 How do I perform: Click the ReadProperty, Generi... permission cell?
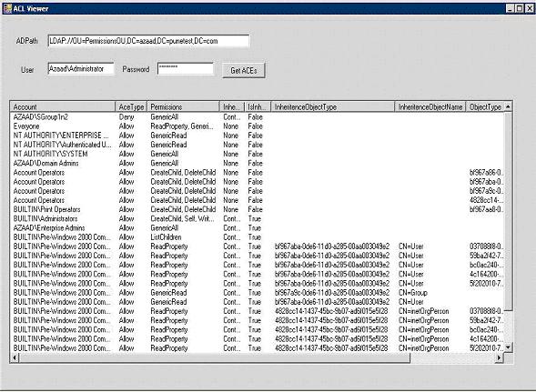point(182,126)
